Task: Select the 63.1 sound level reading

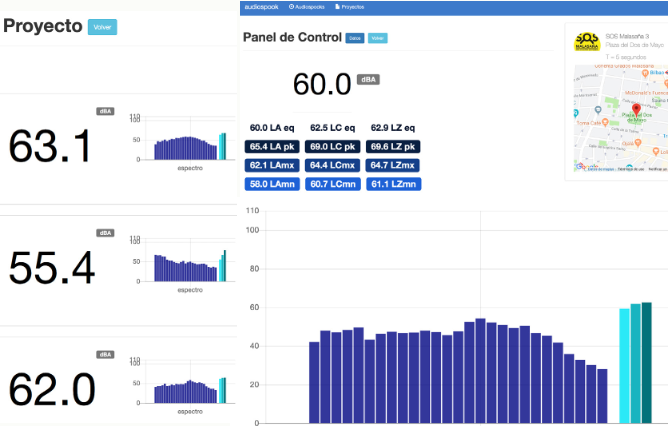Action: coord(50,146)
